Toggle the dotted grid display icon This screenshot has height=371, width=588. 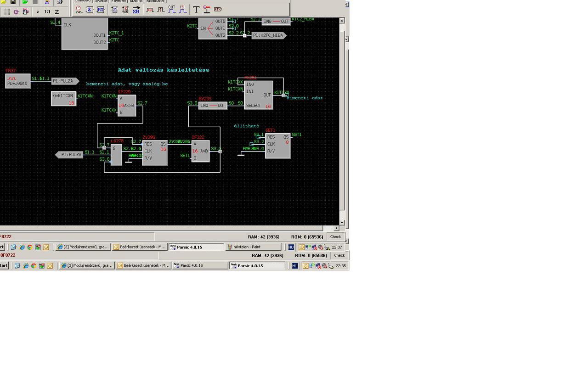pos(6,12)
